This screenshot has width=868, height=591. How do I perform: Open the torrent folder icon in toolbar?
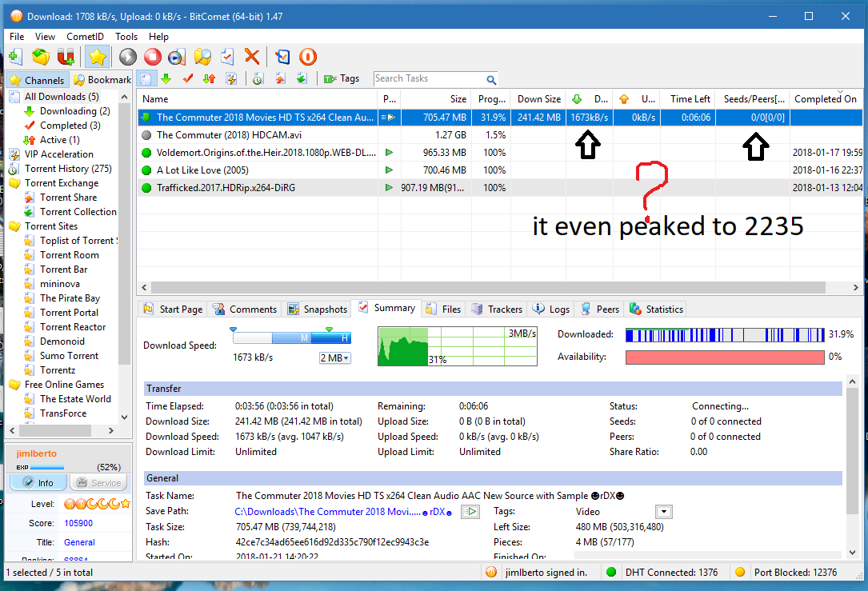pyautogui.click(x=41, y=57)
